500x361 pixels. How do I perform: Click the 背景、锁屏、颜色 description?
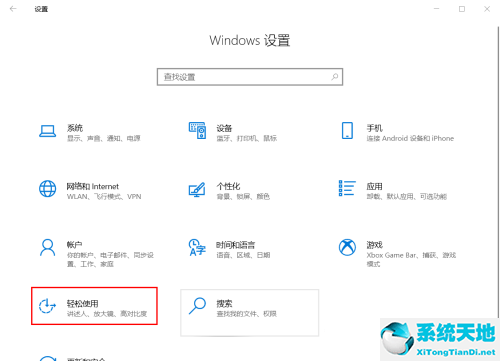click(x=243, y=197)
